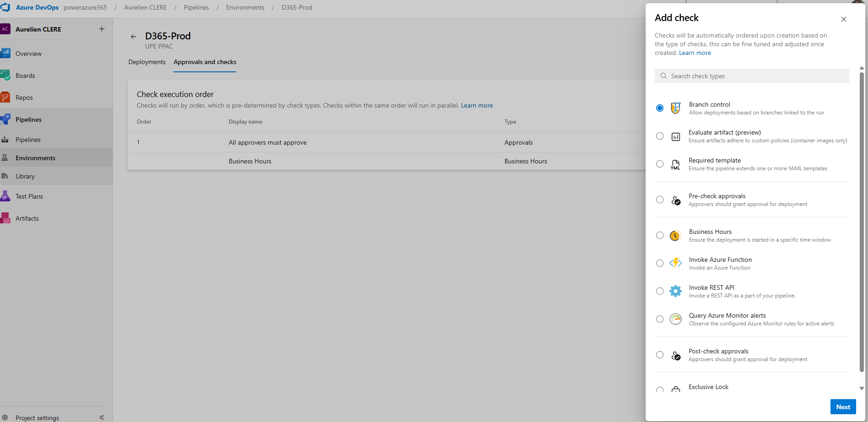
Task: Click the plus icon beside Aurelien CLERE
Action: 102,29
